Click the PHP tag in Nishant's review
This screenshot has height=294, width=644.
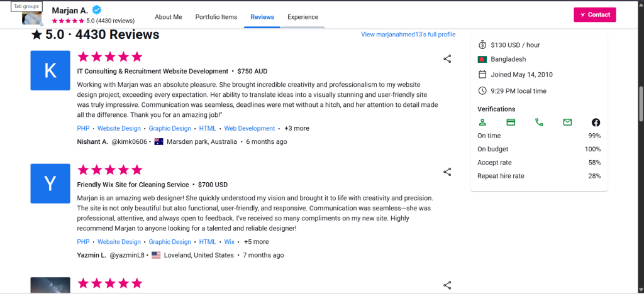pos(84,128)
